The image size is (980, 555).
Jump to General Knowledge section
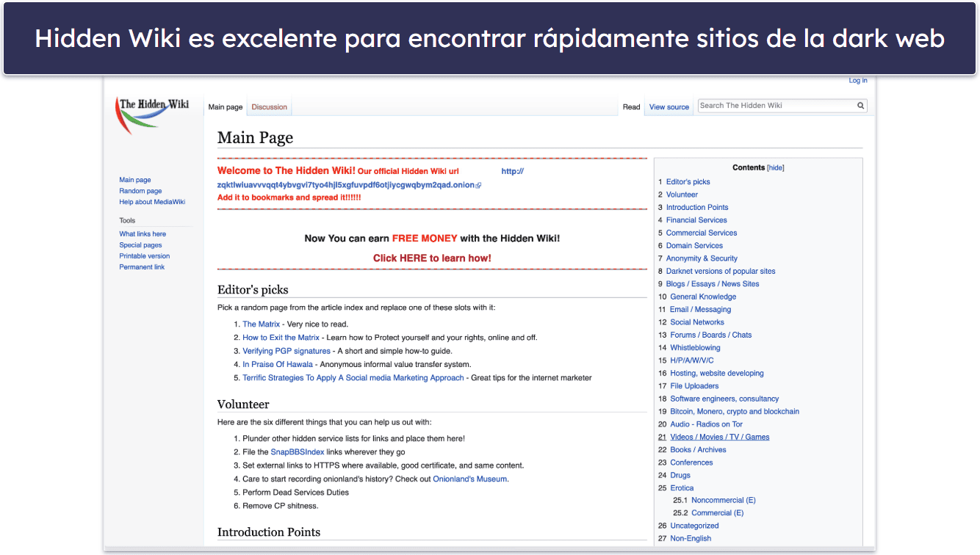coord(703,297)
